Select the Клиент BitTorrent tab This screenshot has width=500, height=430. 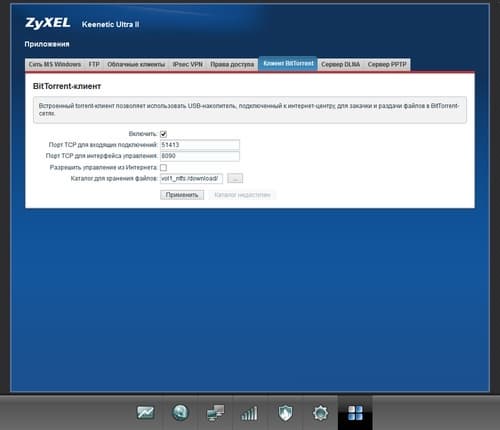288,64
